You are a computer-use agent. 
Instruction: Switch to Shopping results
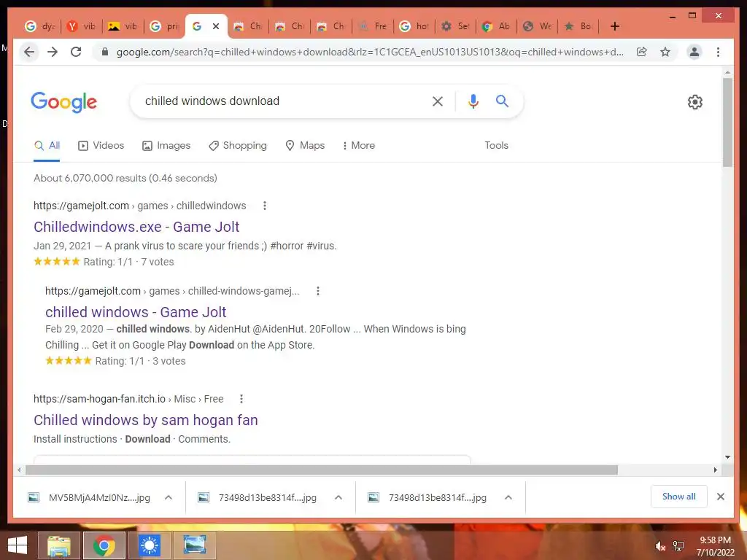(238, 145)
